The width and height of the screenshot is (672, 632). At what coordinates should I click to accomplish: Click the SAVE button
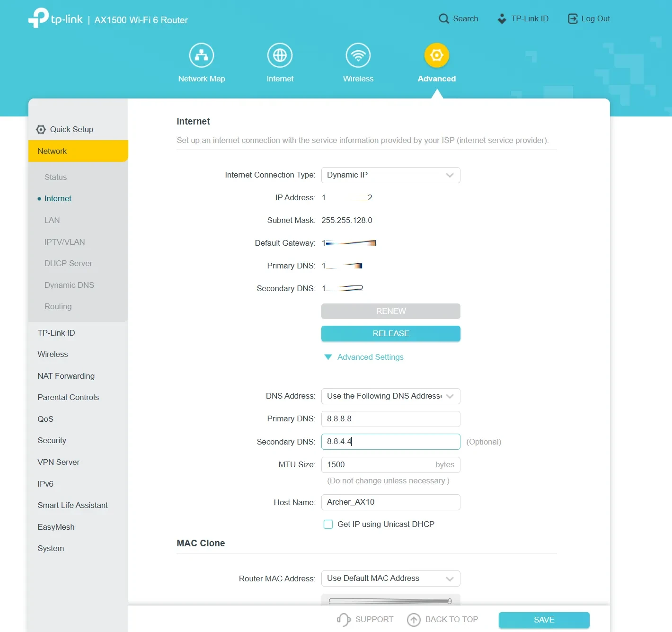click(544, 620)
